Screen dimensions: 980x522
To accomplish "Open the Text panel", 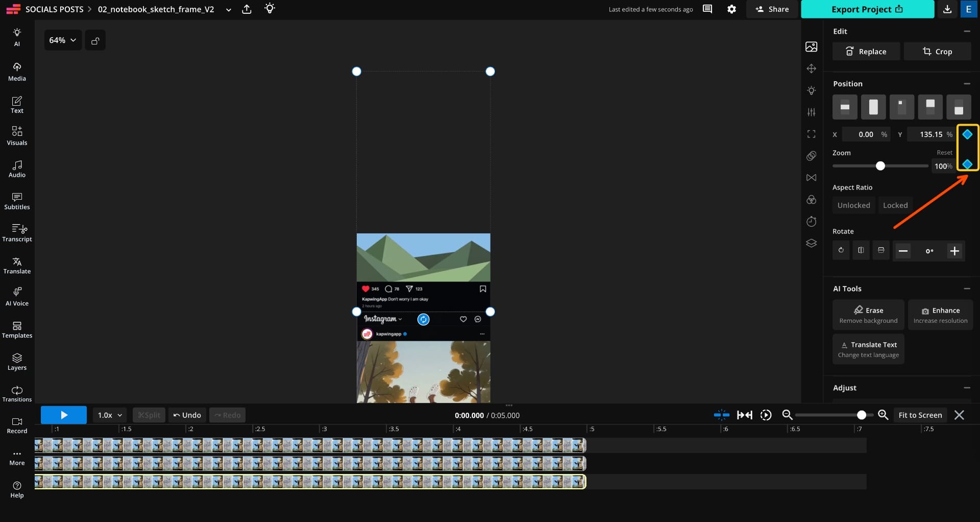I will click(17, 105).
